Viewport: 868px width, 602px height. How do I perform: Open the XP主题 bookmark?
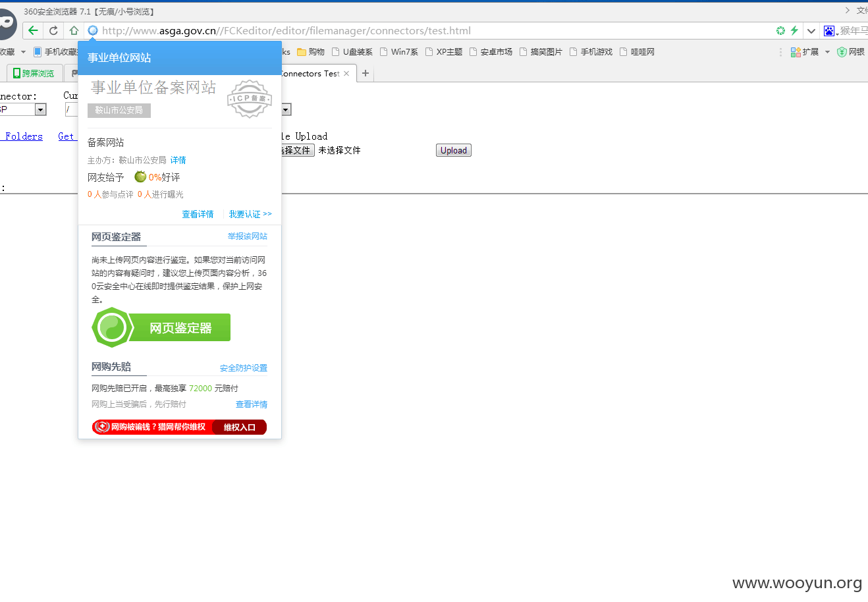[x=444, y=52]
